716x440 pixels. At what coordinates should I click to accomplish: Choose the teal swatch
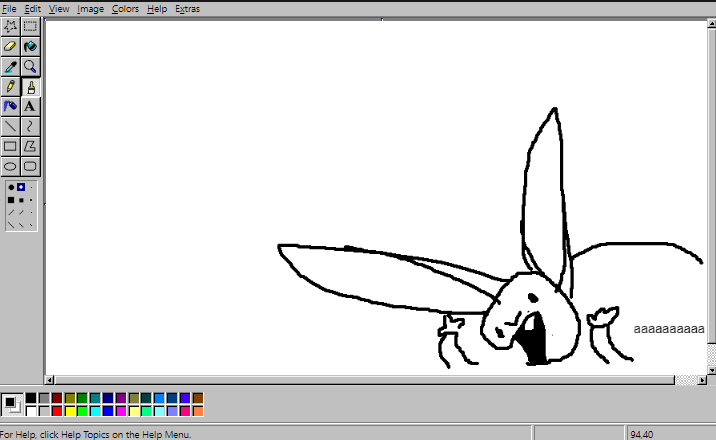pyautogui.click(x=95, y=398)
